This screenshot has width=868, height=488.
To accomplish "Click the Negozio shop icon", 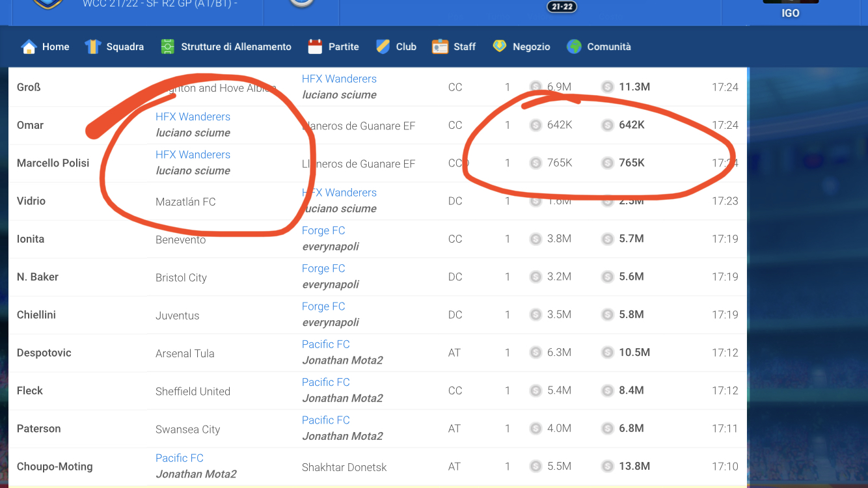I will tap(500, 47).
